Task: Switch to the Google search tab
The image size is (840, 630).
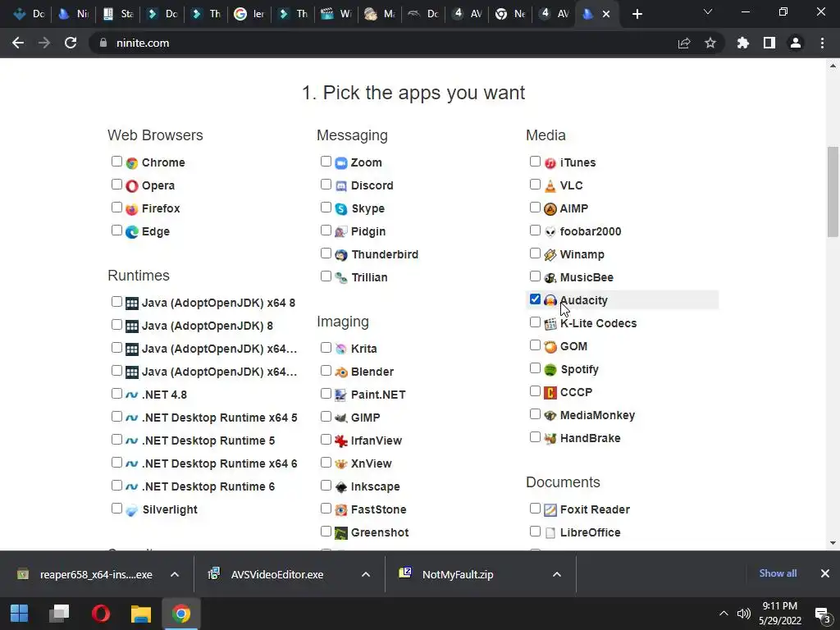Action: tap(249, 14)
